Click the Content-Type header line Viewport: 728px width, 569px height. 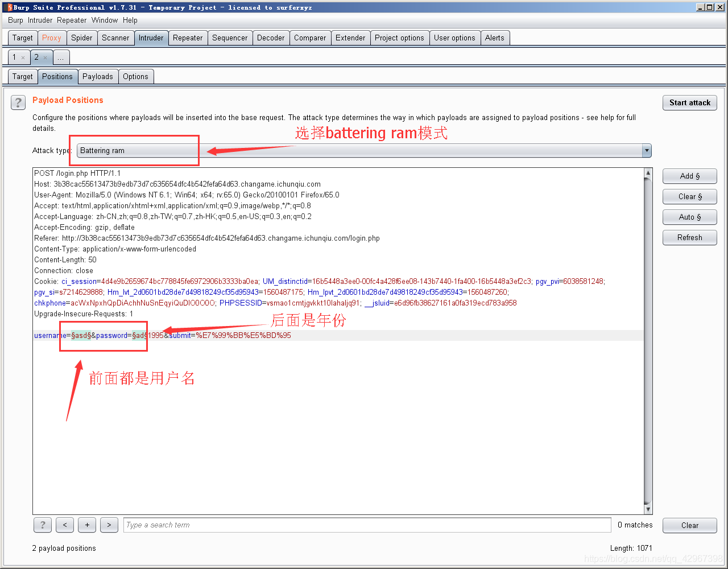[x=115, y=249]
